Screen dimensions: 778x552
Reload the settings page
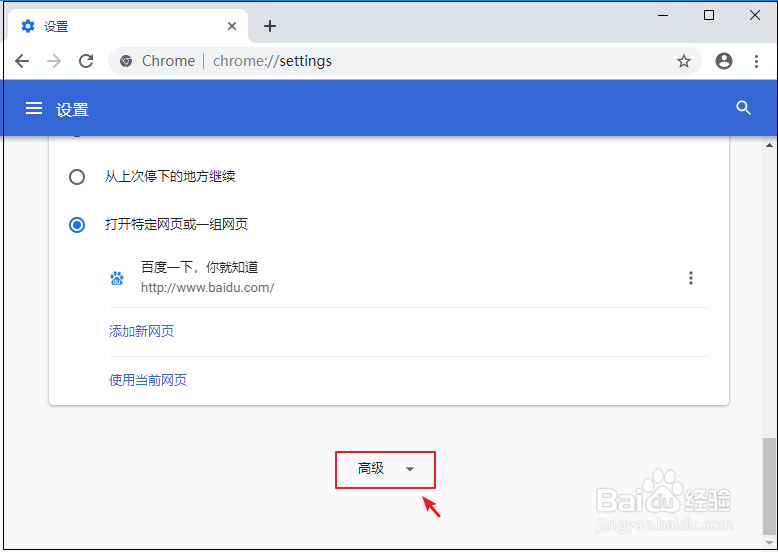[86, 61]
